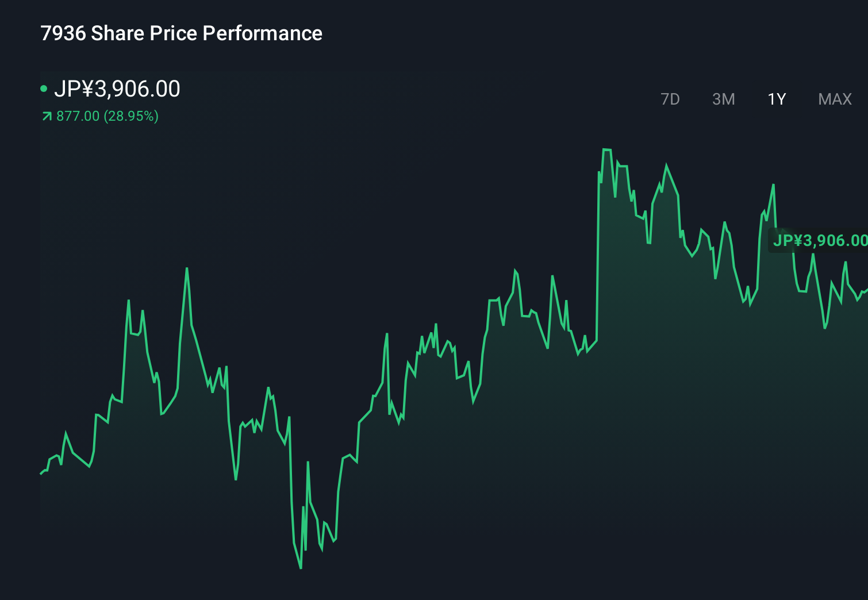Screen dimensions: 868x600
Task: Open the MAX historical view
Action: point(834,99)
